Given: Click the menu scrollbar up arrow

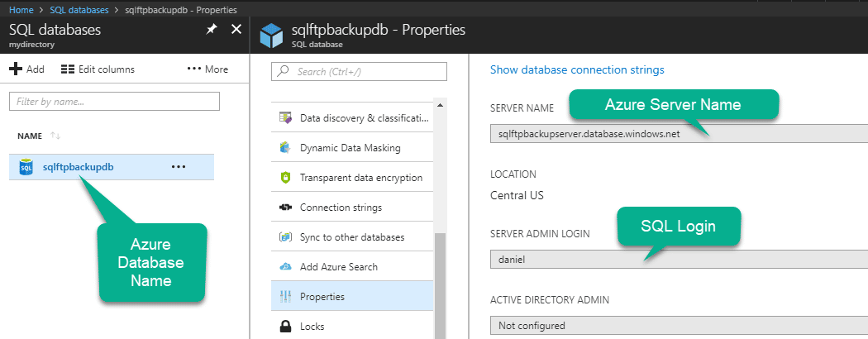Looking at the screenshot, I should coord(440,105).
